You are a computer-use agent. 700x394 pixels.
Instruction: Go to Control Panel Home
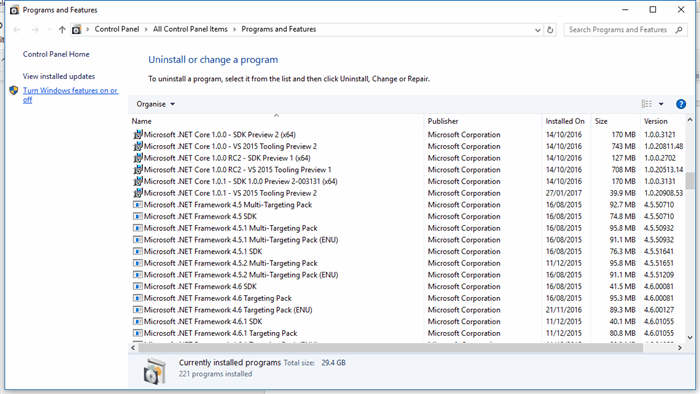56,54
